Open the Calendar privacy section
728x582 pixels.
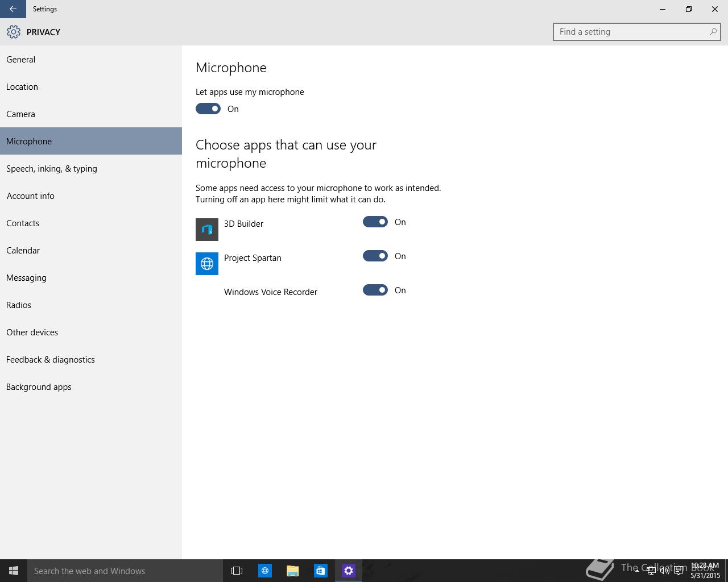click(91, 250)
